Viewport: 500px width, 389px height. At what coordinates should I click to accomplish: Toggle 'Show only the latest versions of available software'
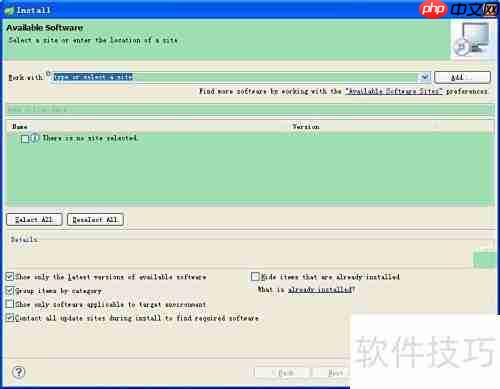pyautogui.click(x=10, y=276)
